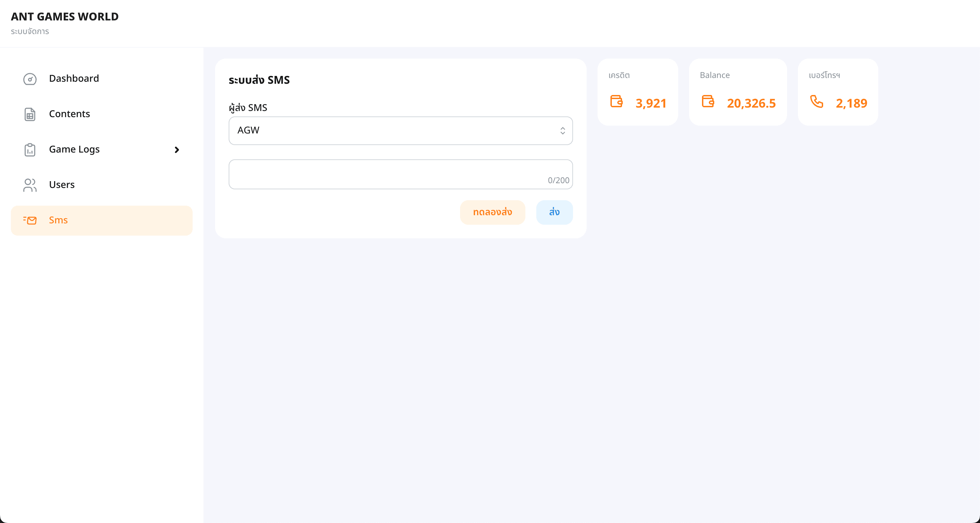Click the wallet icon in เครดิต card
Screen dimensions: 980x523
616,101
